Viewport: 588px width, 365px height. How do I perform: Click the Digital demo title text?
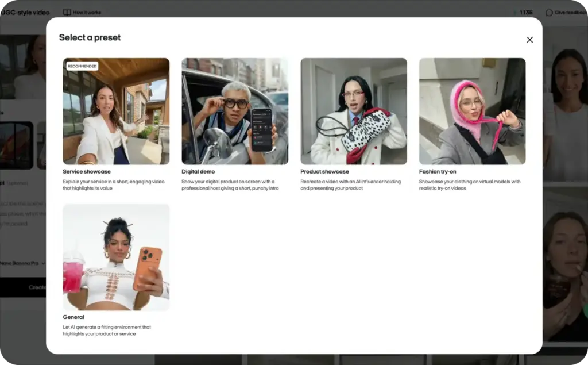(198, 172)
